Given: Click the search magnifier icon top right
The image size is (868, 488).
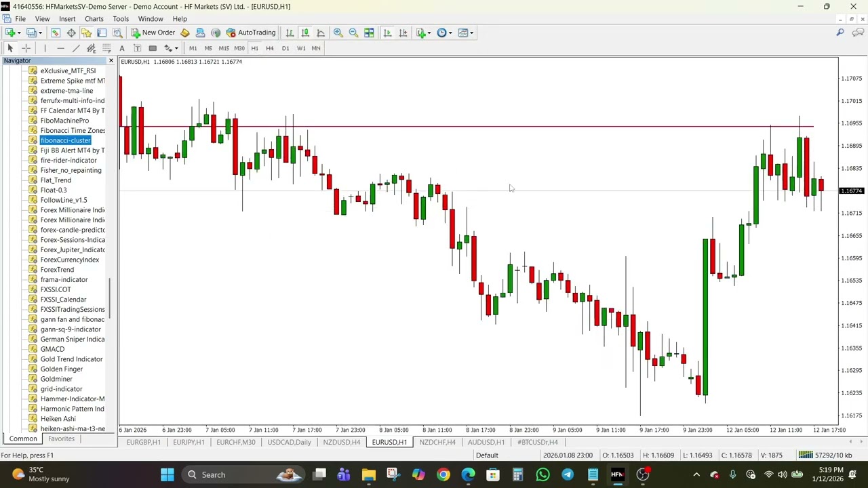Looking at the screenshot, I should [840, 33].
